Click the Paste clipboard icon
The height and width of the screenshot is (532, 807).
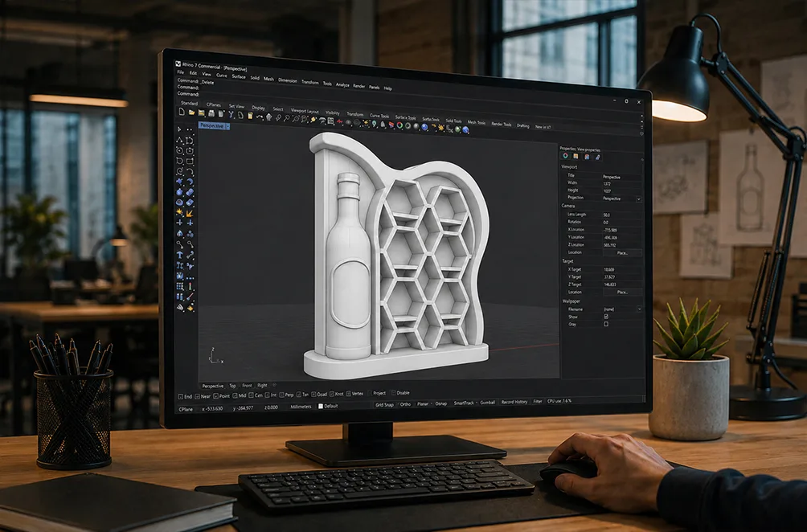click(x=250, y=115)
